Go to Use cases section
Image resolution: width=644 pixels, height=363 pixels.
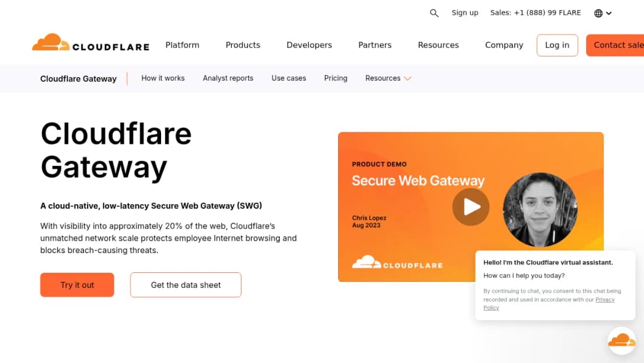pos(289,78)
